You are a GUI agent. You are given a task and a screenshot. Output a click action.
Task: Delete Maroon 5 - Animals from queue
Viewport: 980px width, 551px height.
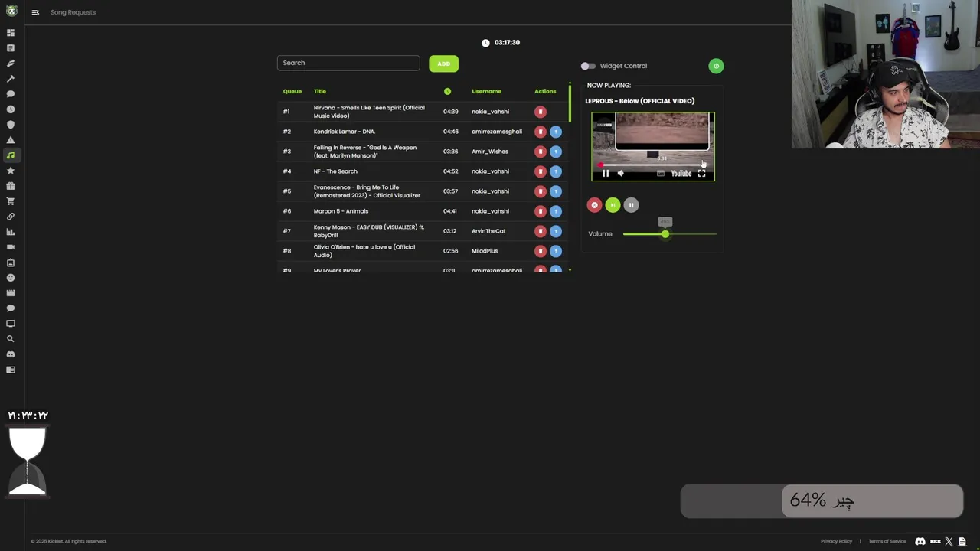pyautogui.click(x=541, y=211)
